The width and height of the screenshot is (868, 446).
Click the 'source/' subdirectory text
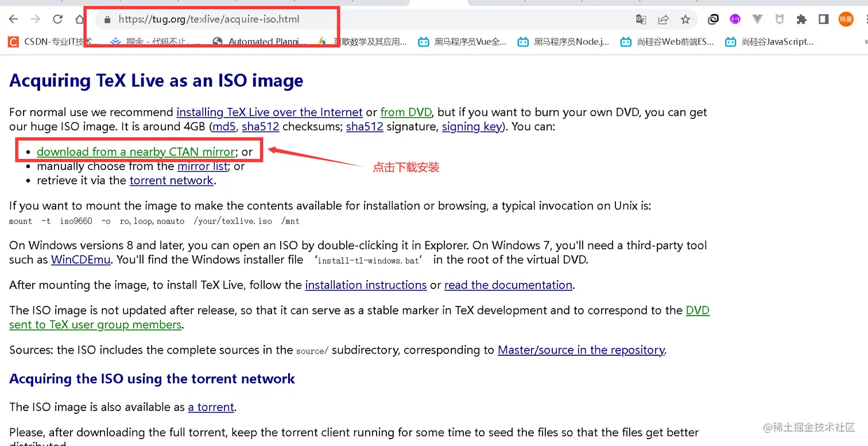pyautogui.click(x=312, y=351)
